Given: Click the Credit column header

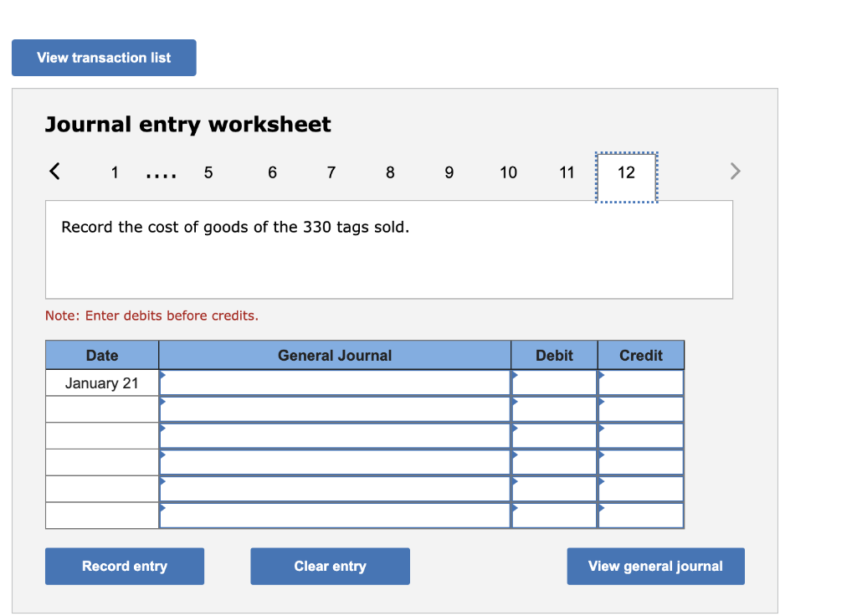Looking at the screenshot, I should point(640,355).
